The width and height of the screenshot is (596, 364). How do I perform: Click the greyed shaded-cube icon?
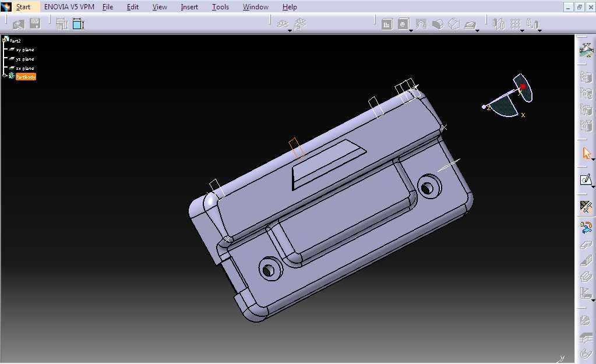tap(438, 24)
